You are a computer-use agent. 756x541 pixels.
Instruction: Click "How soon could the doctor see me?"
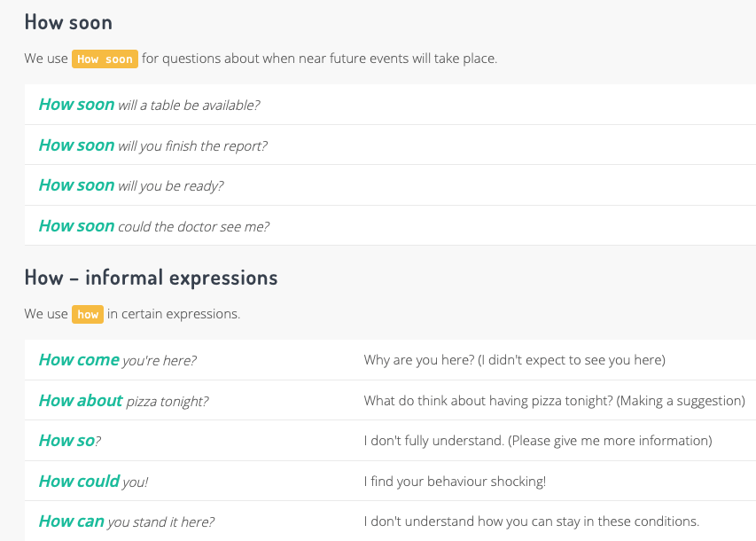point(153,226)
